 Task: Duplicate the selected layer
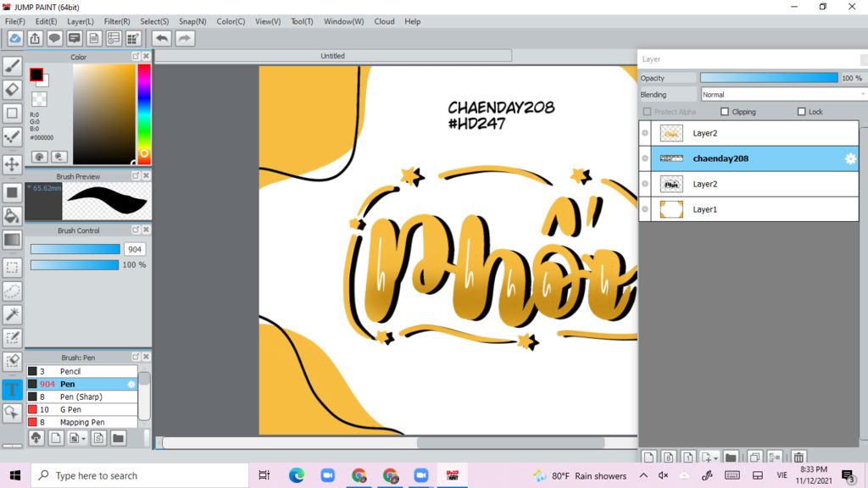coord(754,457)
